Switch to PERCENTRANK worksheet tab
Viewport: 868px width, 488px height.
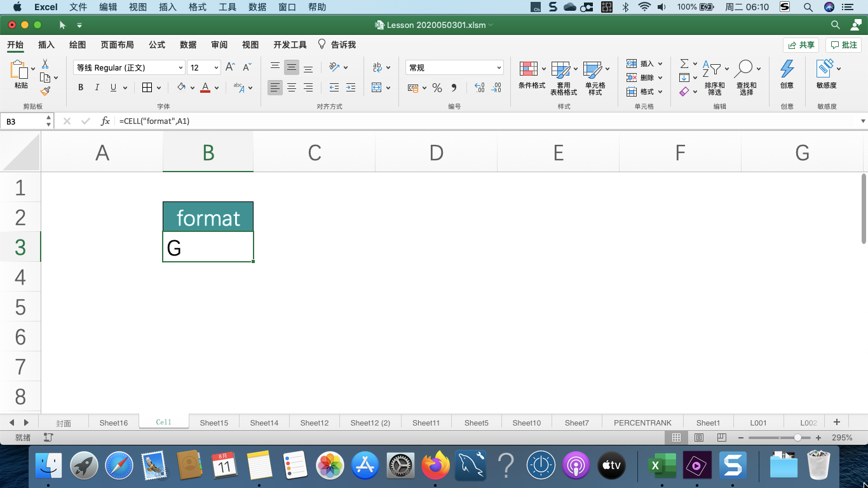tap(642, 423)
